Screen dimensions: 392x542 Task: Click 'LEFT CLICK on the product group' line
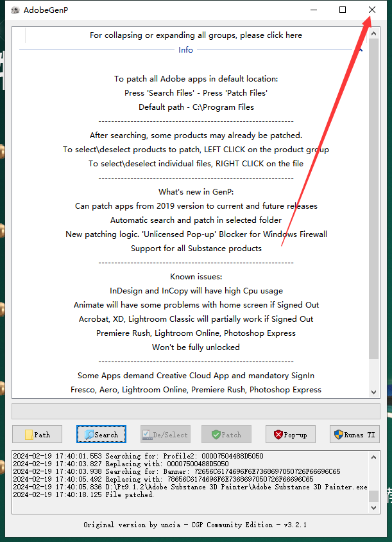click(x=196, y=150)
